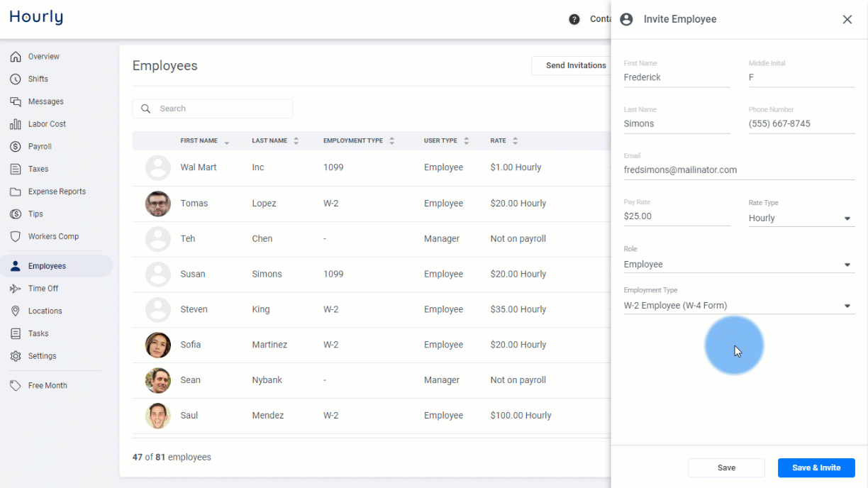The height and width of the screenshot is (488, 868).
Task: Click the Email input field
Action: point(739,170)
